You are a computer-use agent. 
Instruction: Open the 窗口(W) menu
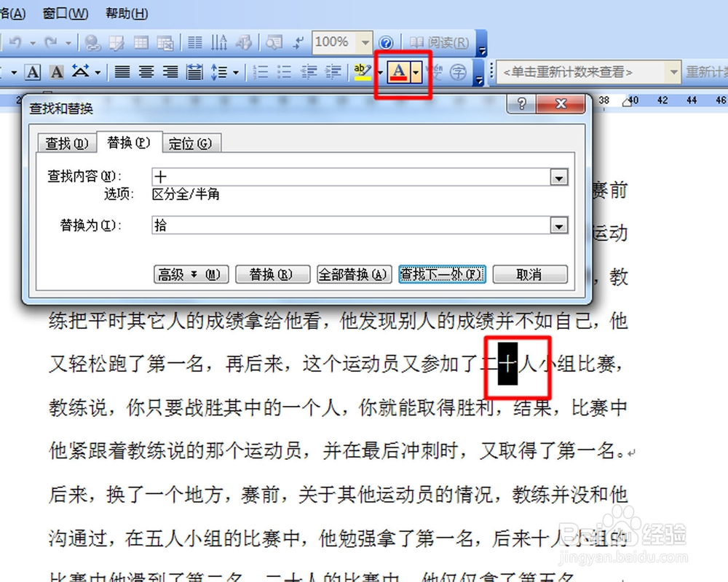click(x=65, y=14)
